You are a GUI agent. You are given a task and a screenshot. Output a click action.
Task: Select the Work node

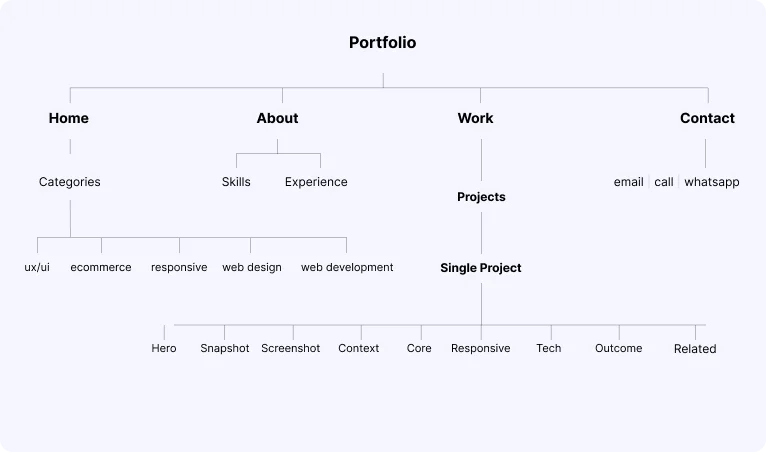click(475, 118)
